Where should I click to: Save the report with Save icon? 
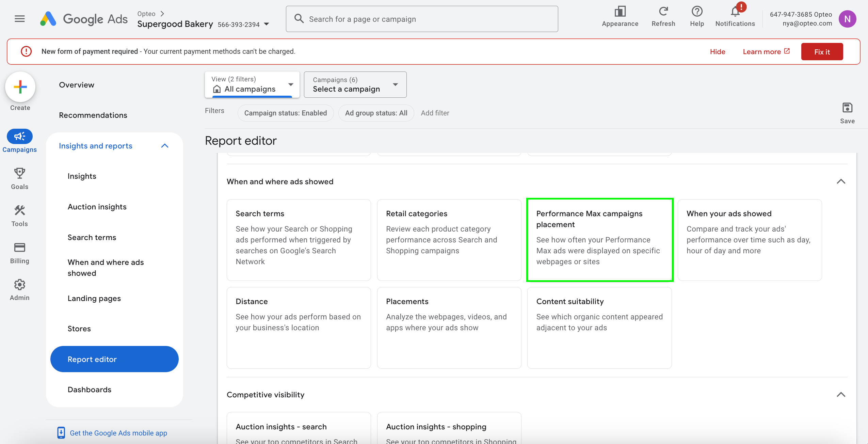(x=847, y=108)
